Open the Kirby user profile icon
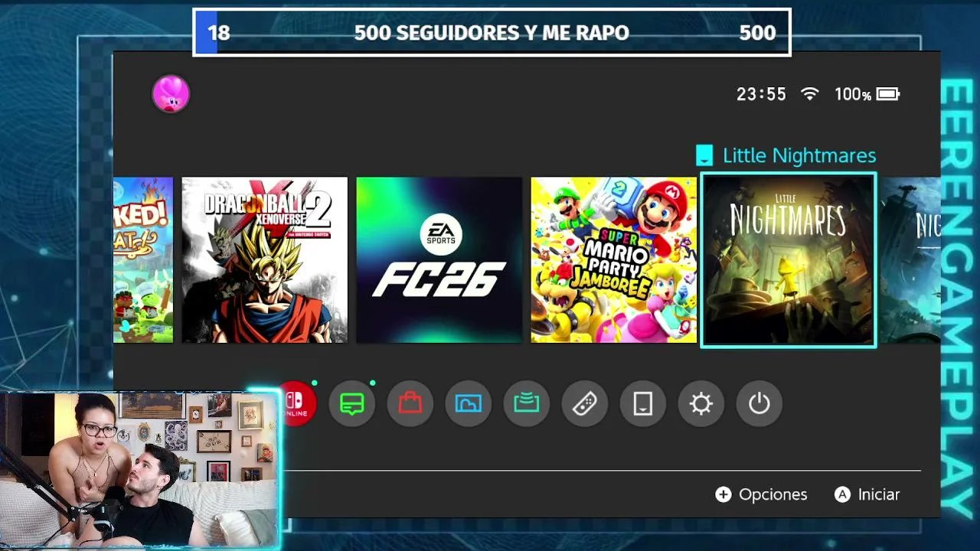Screen dimensions: 980x551 click(x=171, y=94)
